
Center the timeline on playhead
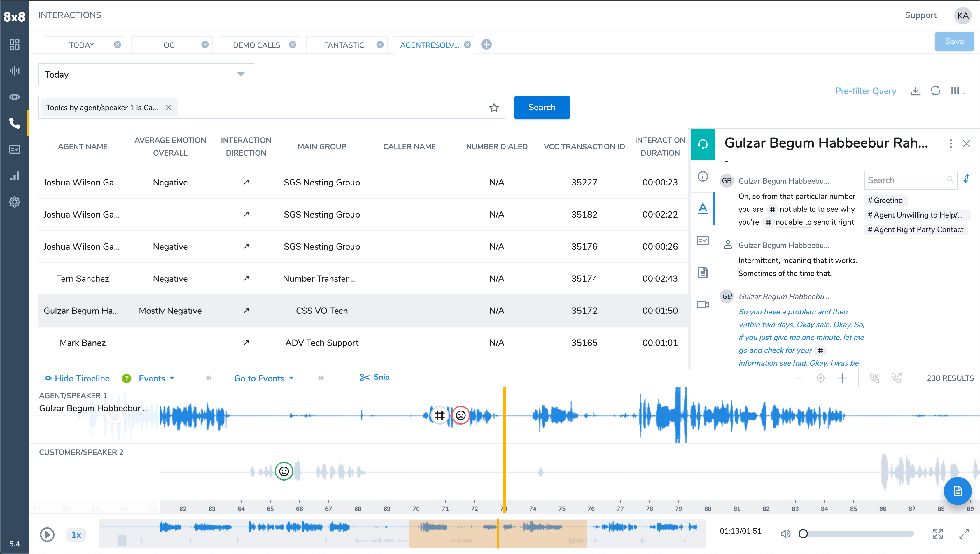(820, 378)
